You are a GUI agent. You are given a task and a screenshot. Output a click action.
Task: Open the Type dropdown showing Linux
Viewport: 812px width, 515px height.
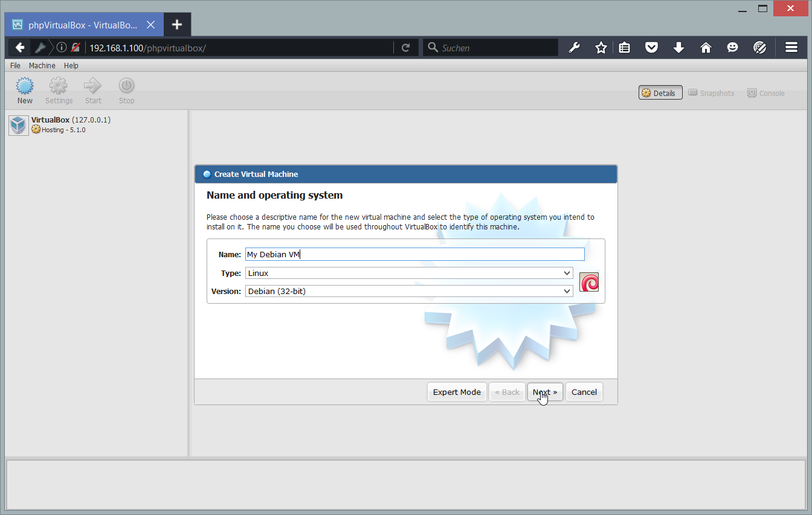pos(409,273)
